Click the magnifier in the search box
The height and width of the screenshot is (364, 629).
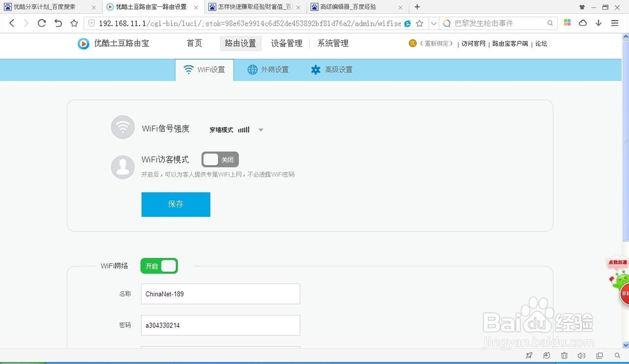click(x=550, y=23)
